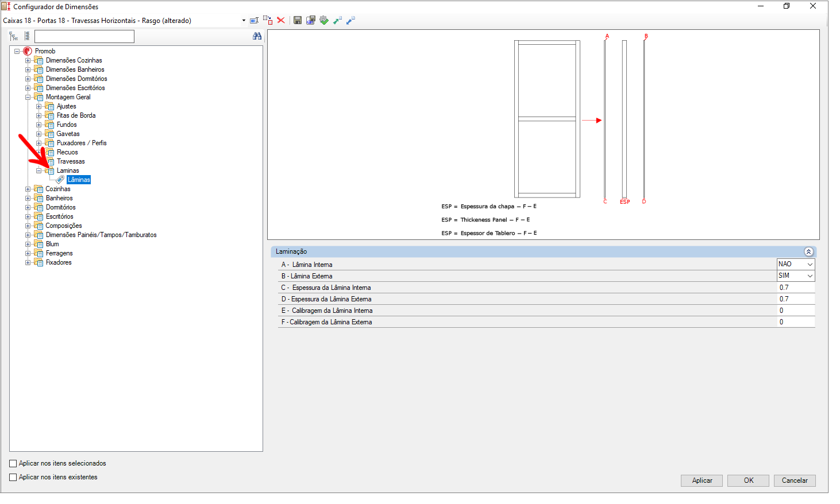
Task: Click the green arrow export icon
Action: (337, 20)
